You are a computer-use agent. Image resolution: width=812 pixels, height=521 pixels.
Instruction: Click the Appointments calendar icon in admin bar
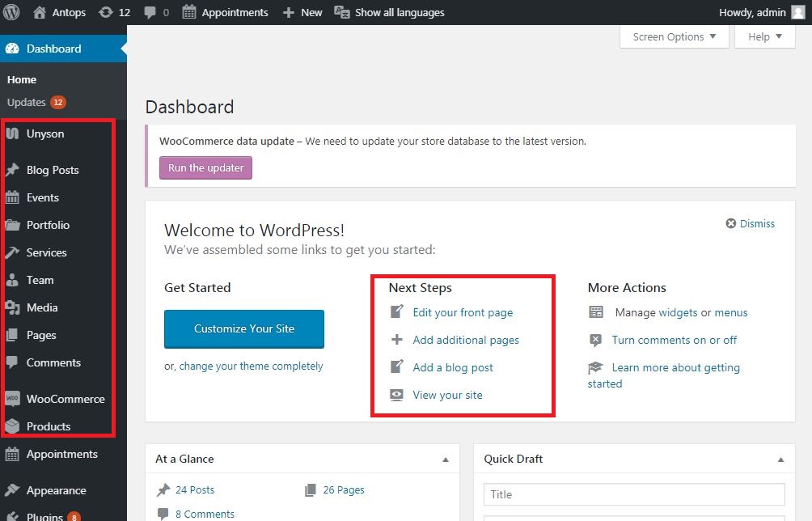(x=189, y=12)
